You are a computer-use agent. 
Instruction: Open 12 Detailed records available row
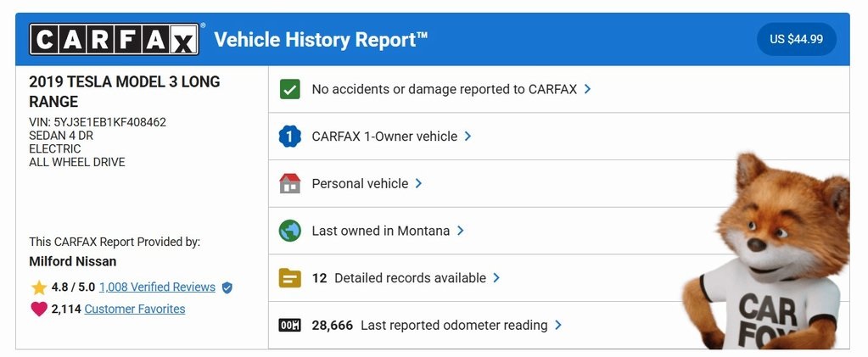pos(409,278)
